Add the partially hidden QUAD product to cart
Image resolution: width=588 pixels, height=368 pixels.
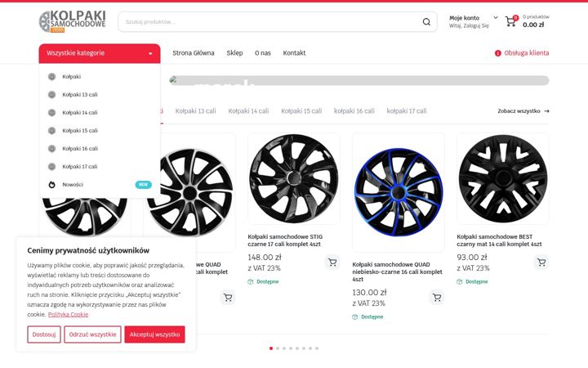click(x=228, y=298)
